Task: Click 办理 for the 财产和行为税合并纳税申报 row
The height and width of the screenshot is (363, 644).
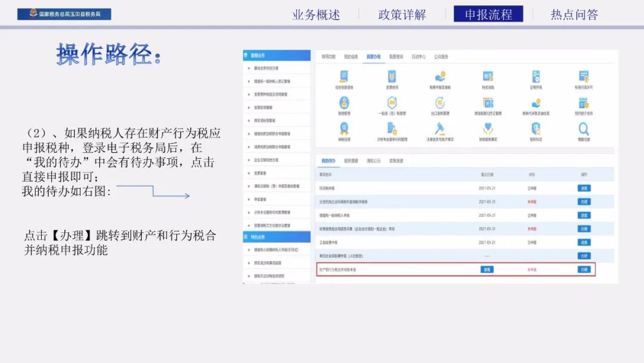Action: (584, 270)
